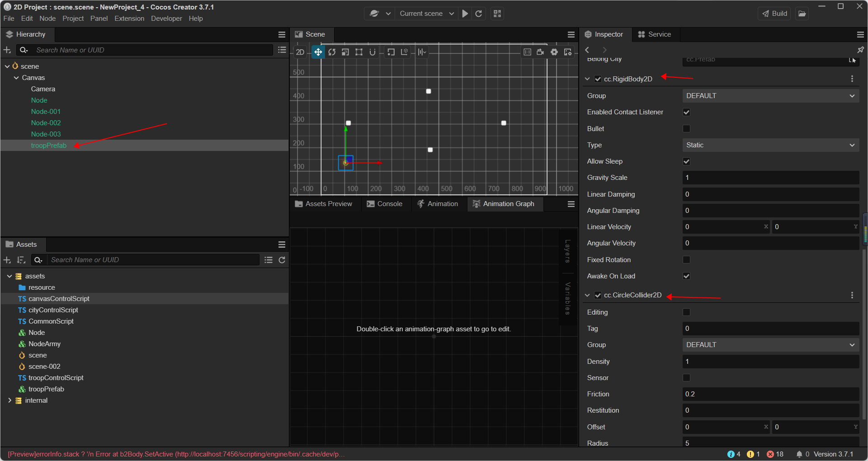The width and height of the screenshot is (868, 461).
Task: Toggle the Fixed Rotation checkbox
Action: (x=686, y=260)
